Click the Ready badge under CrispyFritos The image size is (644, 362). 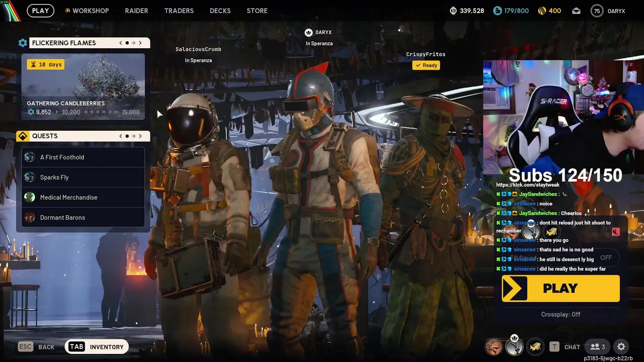pos(426,65)
